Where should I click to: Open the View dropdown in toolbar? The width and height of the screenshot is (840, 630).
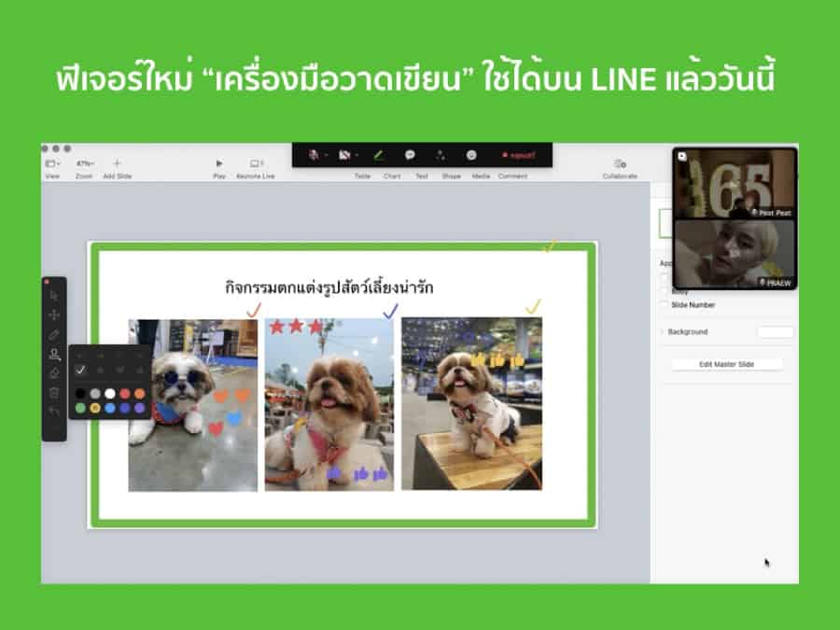click(x=52, y=163)
